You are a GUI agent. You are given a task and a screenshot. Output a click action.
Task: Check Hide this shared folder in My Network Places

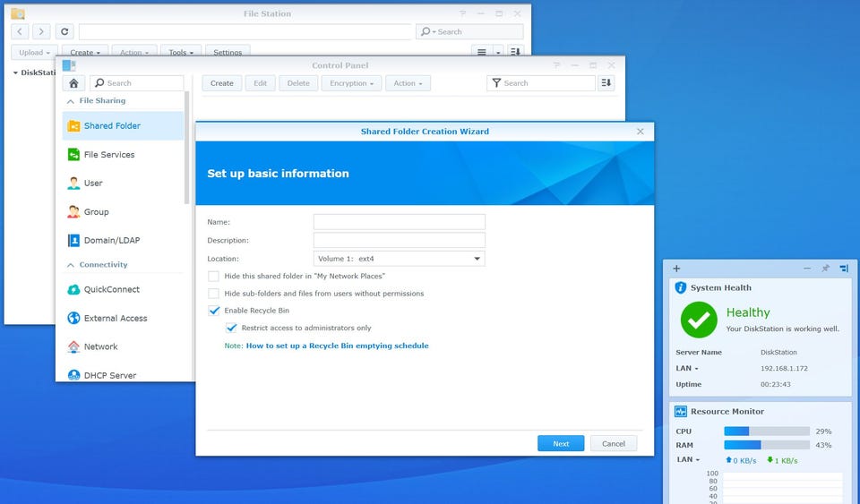click(213, 277)
